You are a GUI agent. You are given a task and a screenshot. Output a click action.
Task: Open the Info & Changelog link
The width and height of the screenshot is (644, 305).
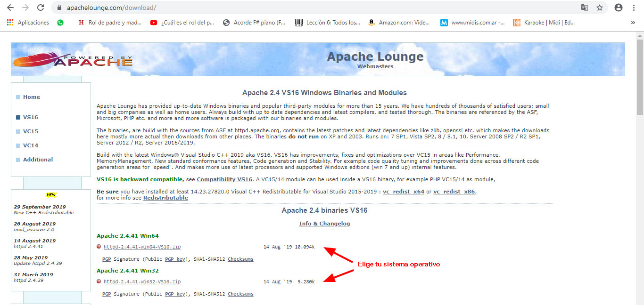pyautogui.click(x=324, y=224)
